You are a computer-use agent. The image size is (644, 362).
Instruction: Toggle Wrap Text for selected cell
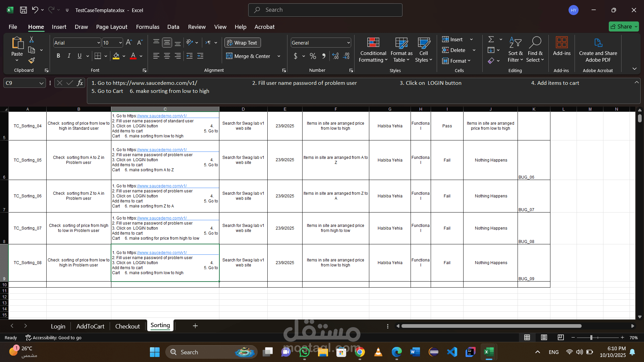[x=242, y=43]
